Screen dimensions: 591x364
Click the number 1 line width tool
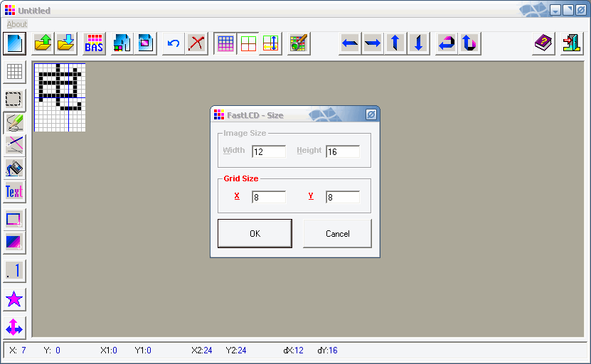(14, 271)
